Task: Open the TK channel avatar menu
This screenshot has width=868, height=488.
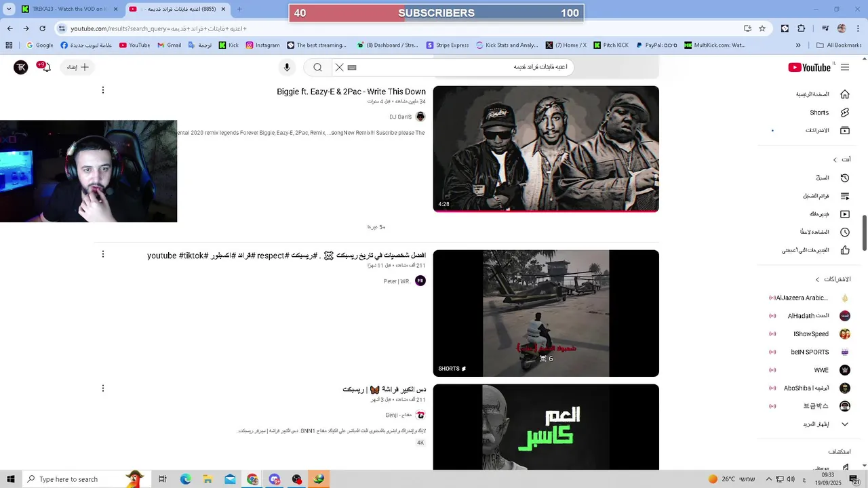Action: tap(21, 67)
